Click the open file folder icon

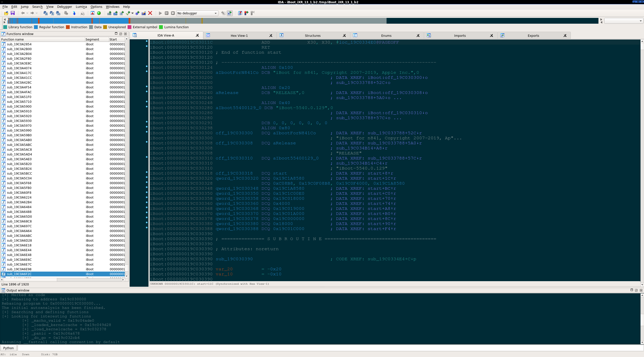[x=6, y=13]
